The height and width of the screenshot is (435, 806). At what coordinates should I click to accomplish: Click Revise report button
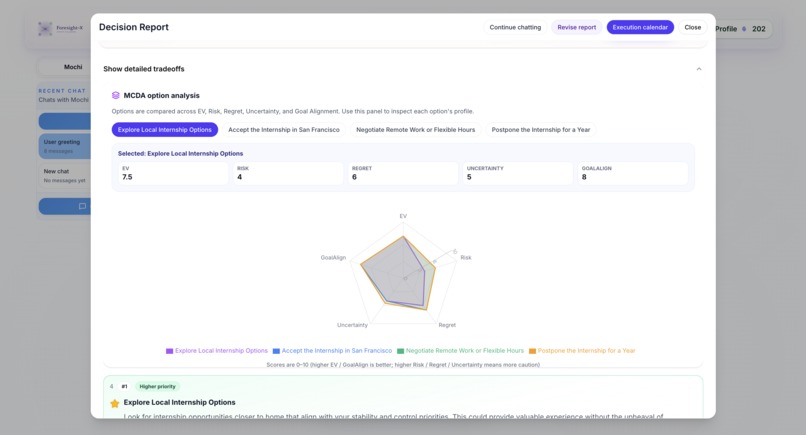(x=577, y=27)
